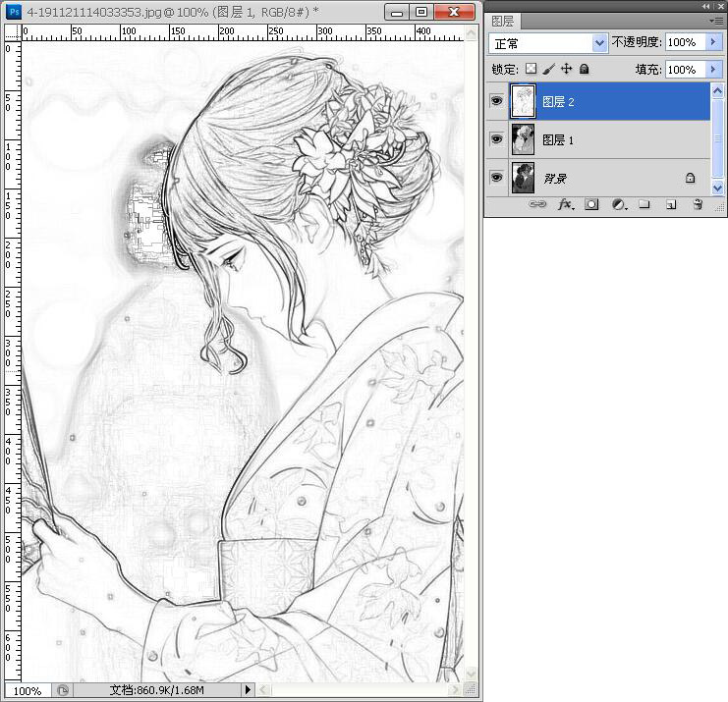
Task: Click the 填充 label
Action: pyautogui.click(x=648, y=70)
